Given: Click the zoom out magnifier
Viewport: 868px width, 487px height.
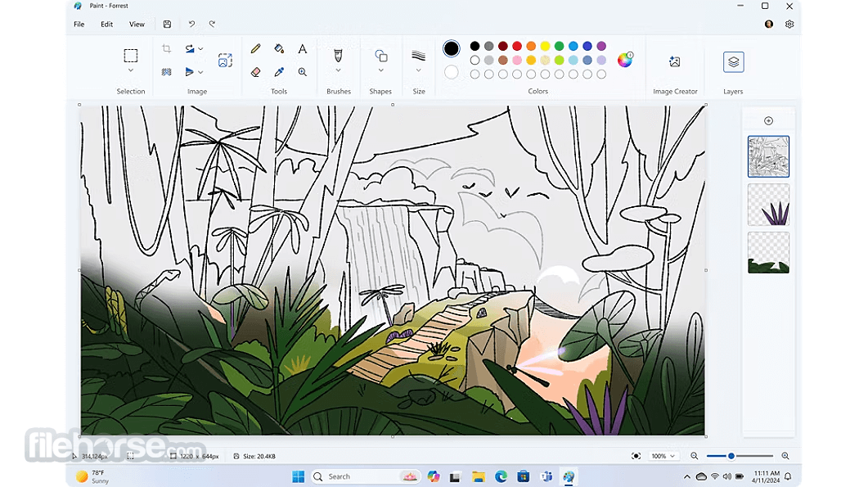Looking at the screenshot, I should pos(695,456).
